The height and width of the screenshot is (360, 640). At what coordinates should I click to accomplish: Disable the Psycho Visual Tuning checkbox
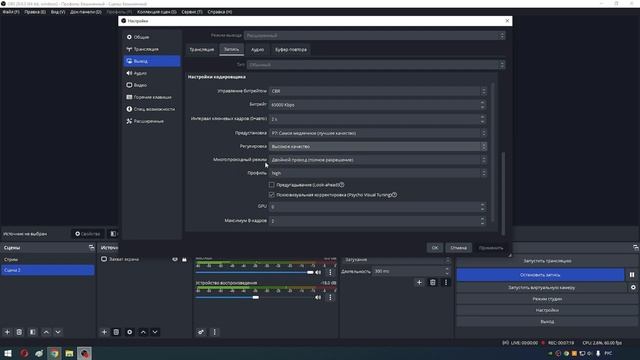pos(272,195)
